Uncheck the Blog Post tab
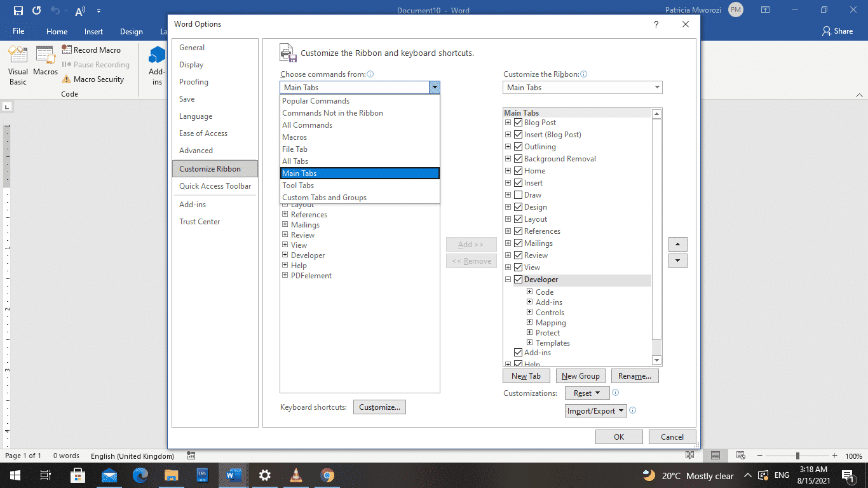Image resolution: width=868 pixels, height=488 pixels. 519,122
